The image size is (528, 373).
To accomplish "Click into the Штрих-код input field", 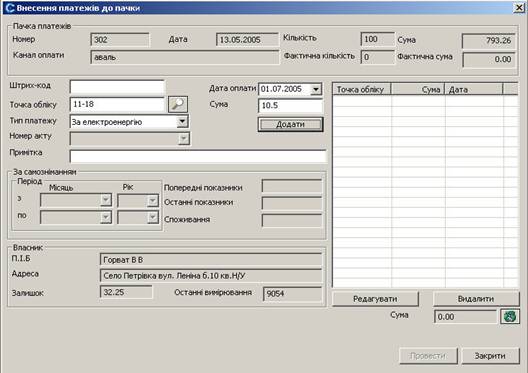I will [x=117, y=87].
